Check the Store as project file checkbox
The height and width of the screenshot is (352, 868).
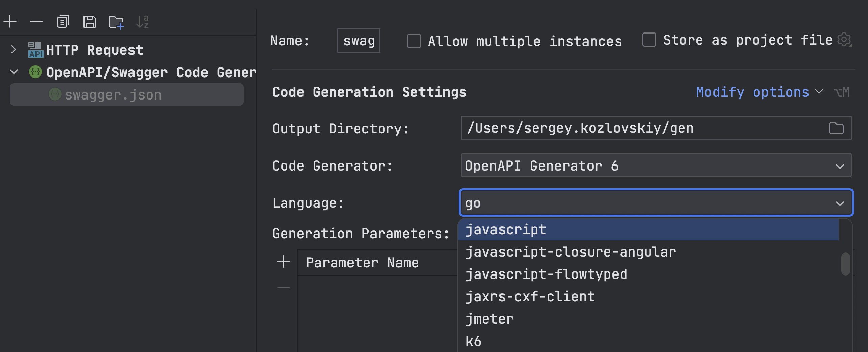tap(649, 40)
